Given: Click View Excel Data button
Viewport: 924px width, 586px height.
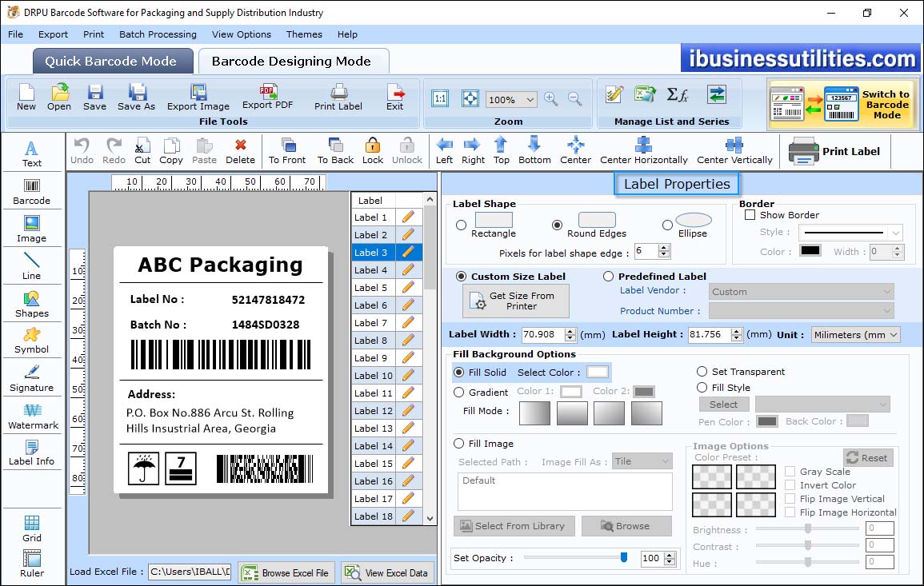Looking at the screenshot, I should point(388,572).
